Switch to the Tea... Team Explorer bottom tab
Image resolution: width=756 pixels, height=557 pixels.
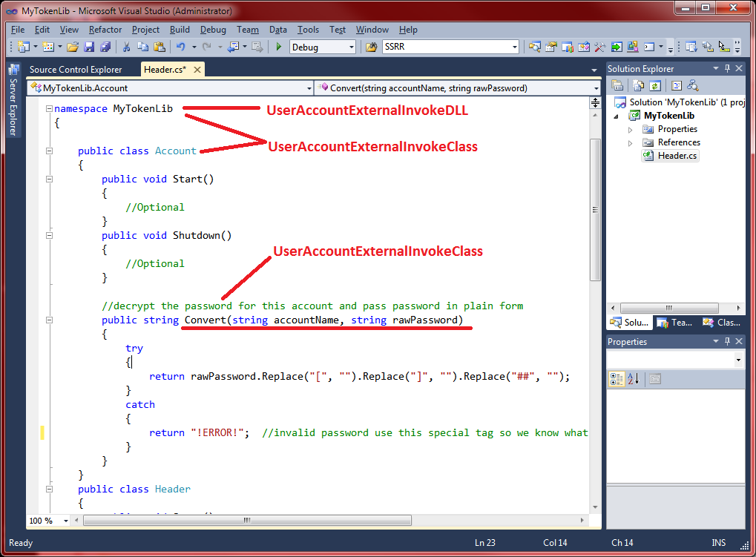(675, 323)
